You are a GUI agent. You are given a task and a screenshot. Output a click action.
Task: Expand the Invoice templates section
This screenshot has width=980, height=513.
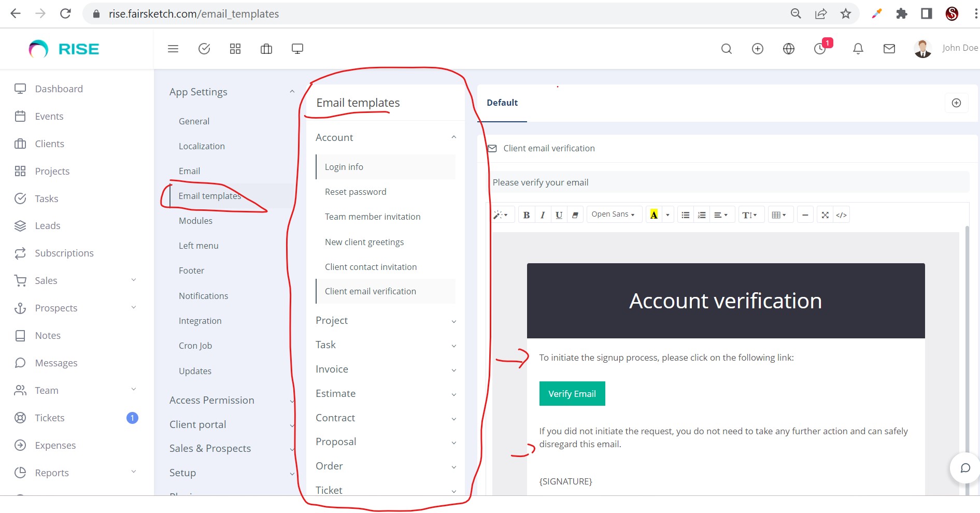click(386, 369)
